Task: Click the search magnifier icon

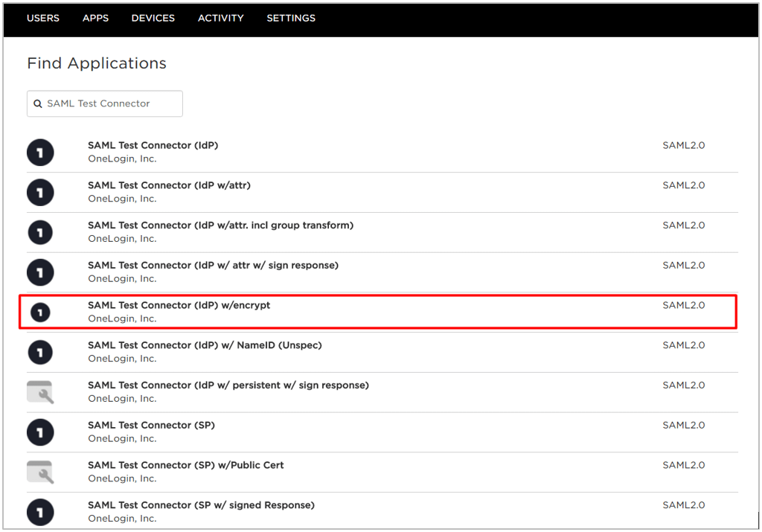Action: click(x=38, y=103)
